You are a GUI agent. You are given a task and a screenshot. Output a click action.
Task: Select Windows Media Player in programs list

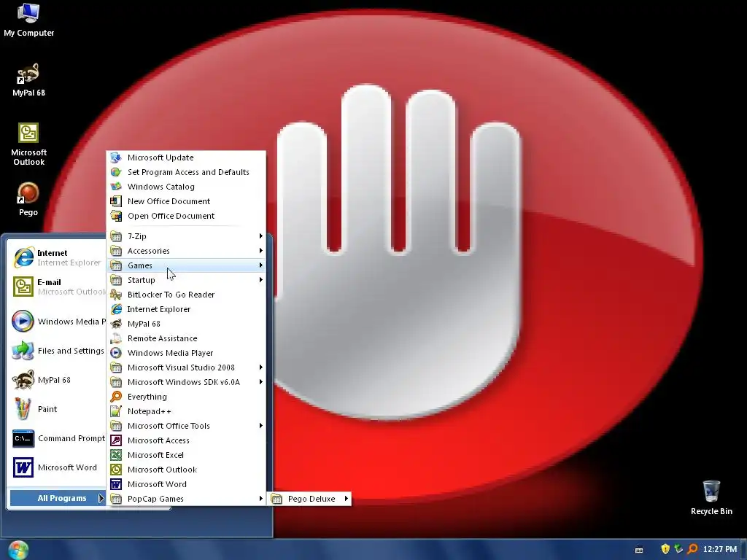186,353
